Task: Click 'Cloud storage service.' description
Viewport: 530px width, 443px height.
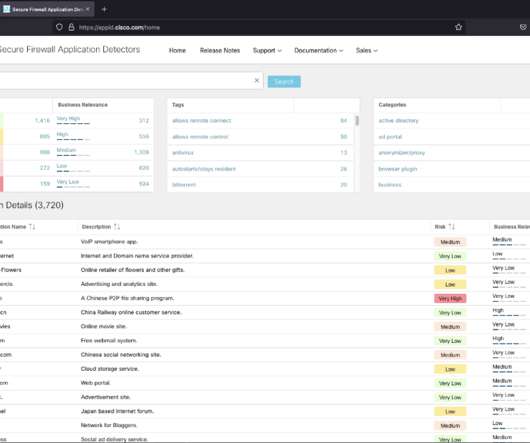Action: (x=110, y=369)
